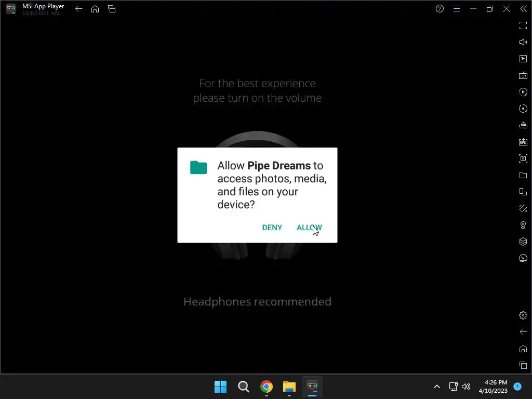Open the media folder sidebar icon
Screen dimensions: 532x399
[x=523, y=175]
